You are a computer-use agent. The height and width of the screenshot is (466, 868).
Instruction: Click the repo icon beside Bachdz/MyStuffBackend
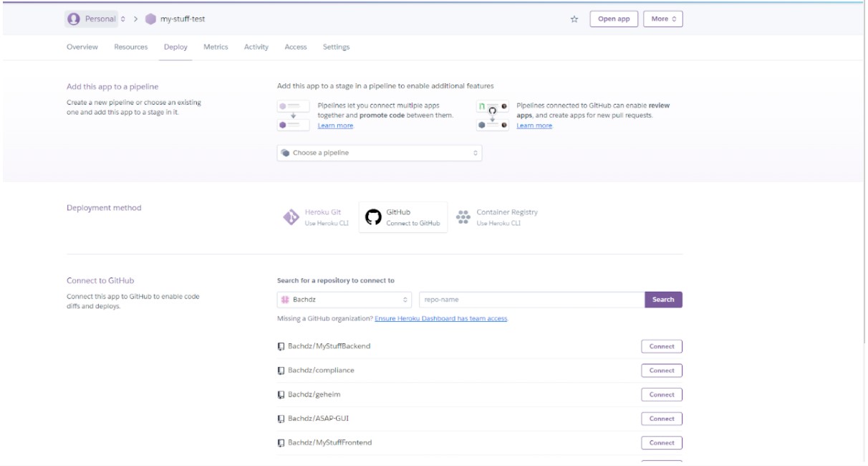click(281, 346)
